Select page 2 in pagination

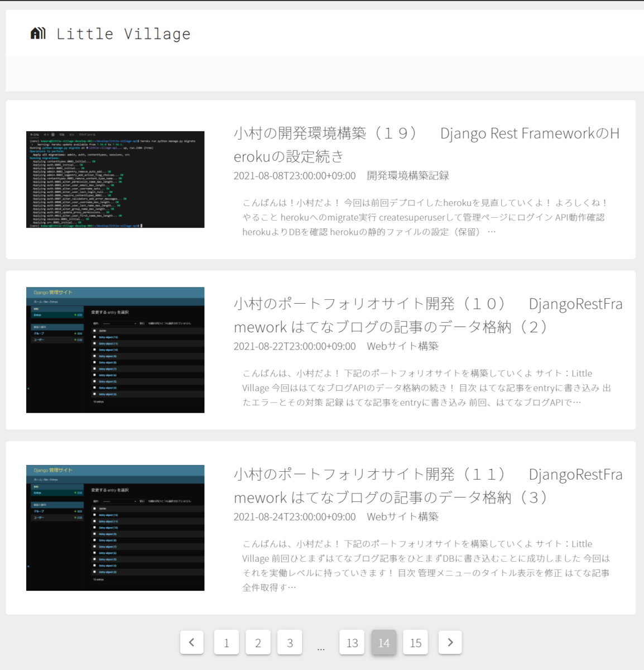pyautogui.click(x=258, y=642)
